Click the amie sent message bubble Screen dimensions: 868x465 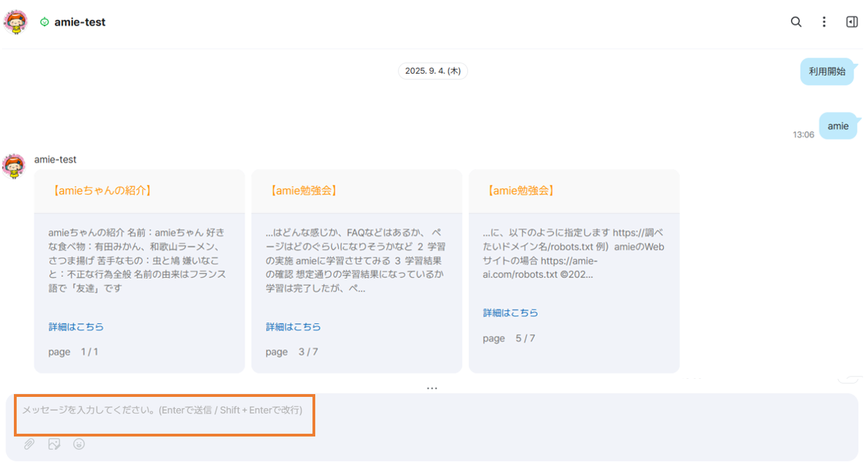click(837, 126)
